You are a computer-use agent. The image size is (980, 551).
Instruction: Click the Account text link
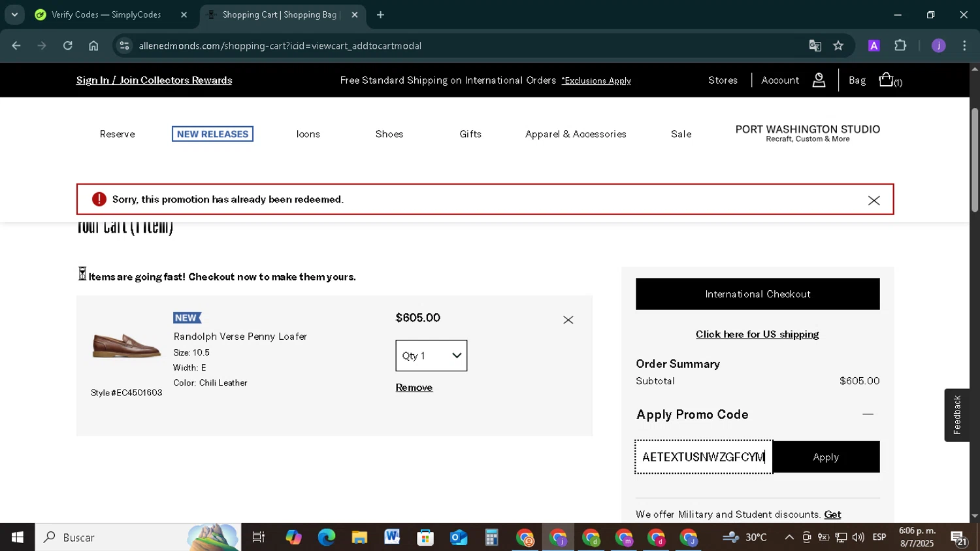780,80
